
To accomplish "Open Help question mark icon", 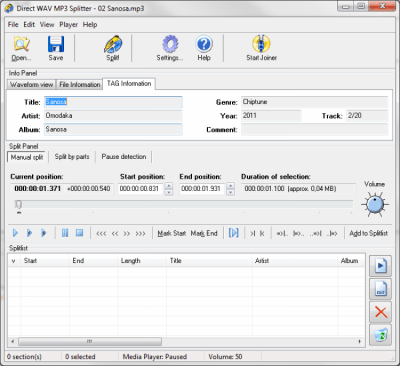I will 204,49.
